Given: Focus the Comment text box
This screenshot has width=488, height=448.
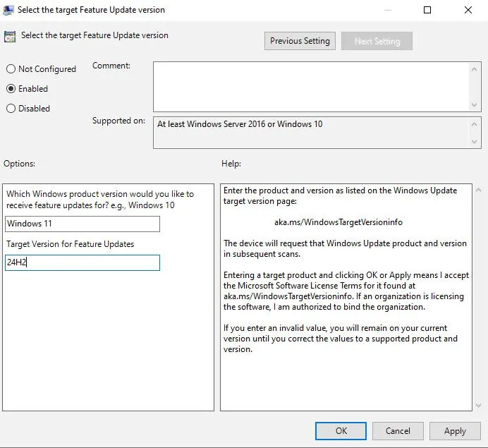Looking at the screenshot, I should click(310, 86).
